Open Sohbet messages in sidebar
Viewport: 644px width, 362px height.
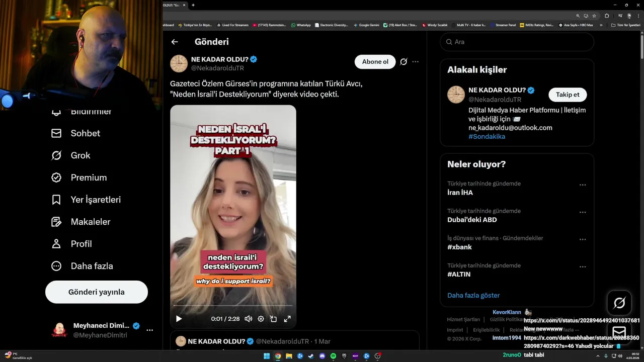pos(75,133)
